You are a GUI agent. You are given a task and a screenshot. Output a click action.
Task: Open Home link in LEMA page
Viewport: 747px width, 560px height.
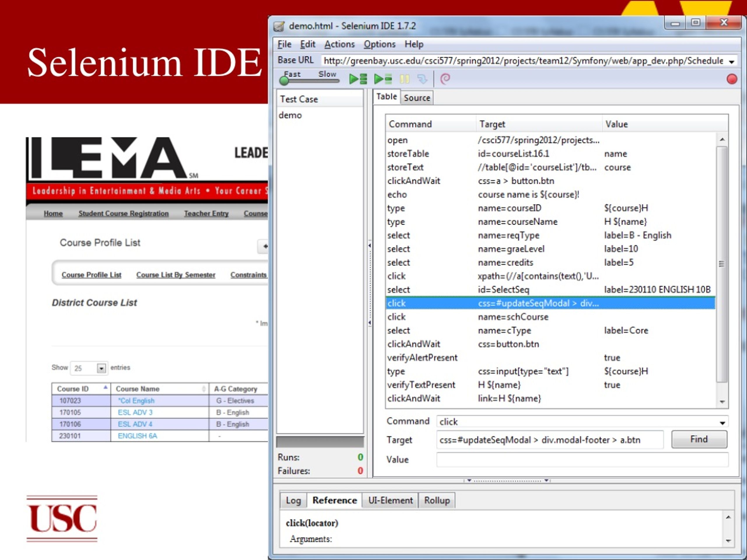[53, 214]
